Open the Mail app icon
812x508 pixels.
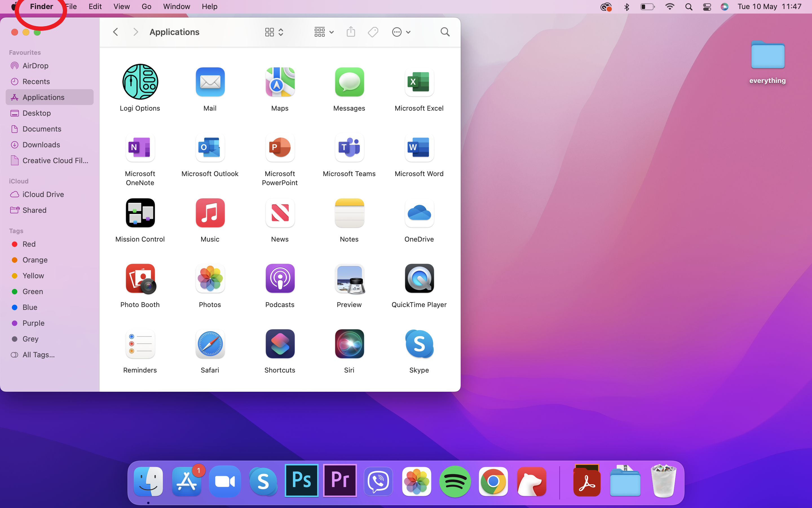(x=210, y=82)
